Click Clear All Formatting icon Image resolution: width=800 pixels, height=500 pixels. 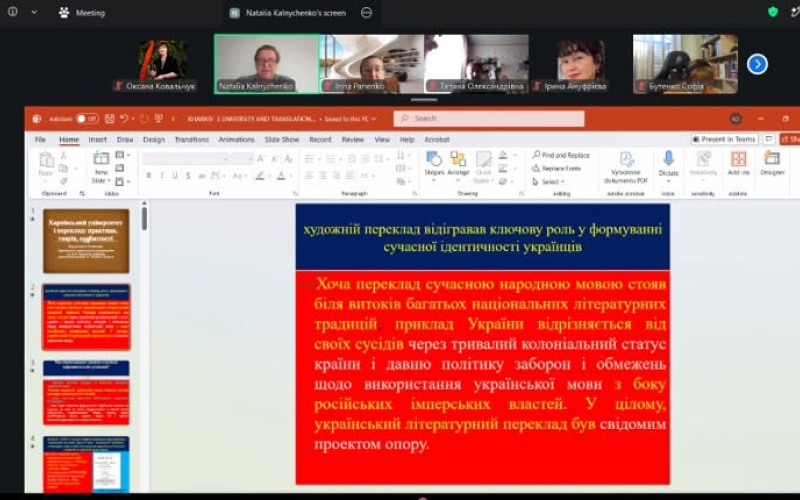pos(289,159)
